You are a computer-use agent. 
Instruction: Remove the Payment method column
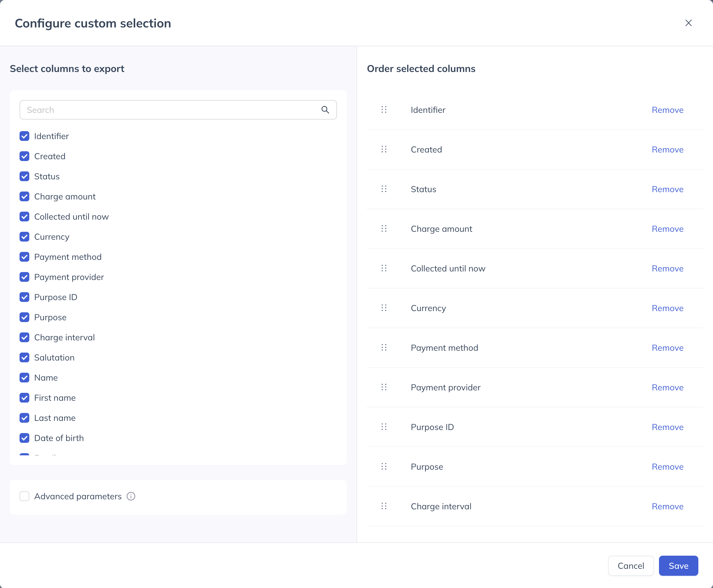(667, 347)
